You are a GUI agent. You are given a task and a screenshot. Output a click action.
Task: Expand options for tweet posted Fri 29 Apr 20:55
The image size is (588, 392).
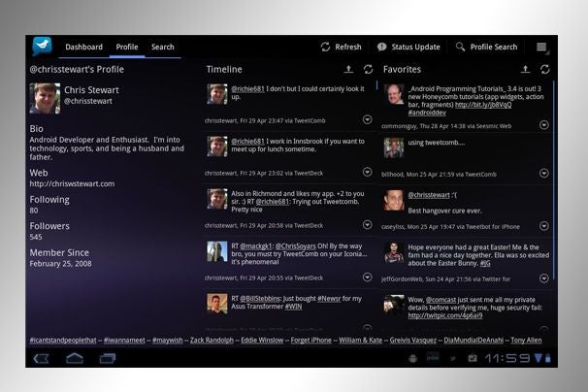click(x=367, y=277)
